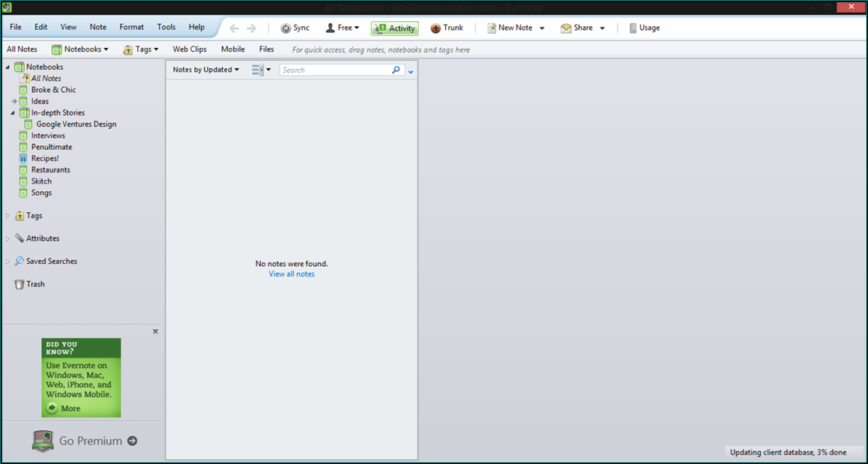Click the Updating client database status text
The height and width of the screenshot is (464, 868).
point(789,452)
